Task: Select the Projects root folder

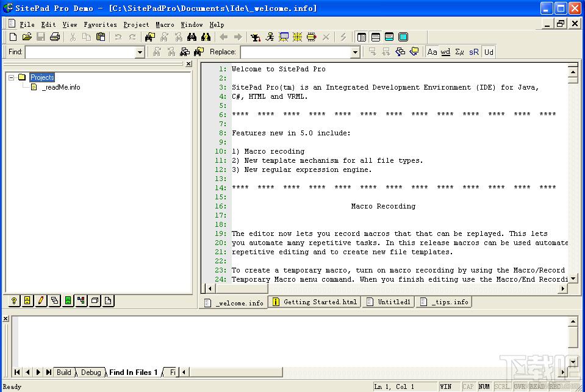Action: click(42, 77)
